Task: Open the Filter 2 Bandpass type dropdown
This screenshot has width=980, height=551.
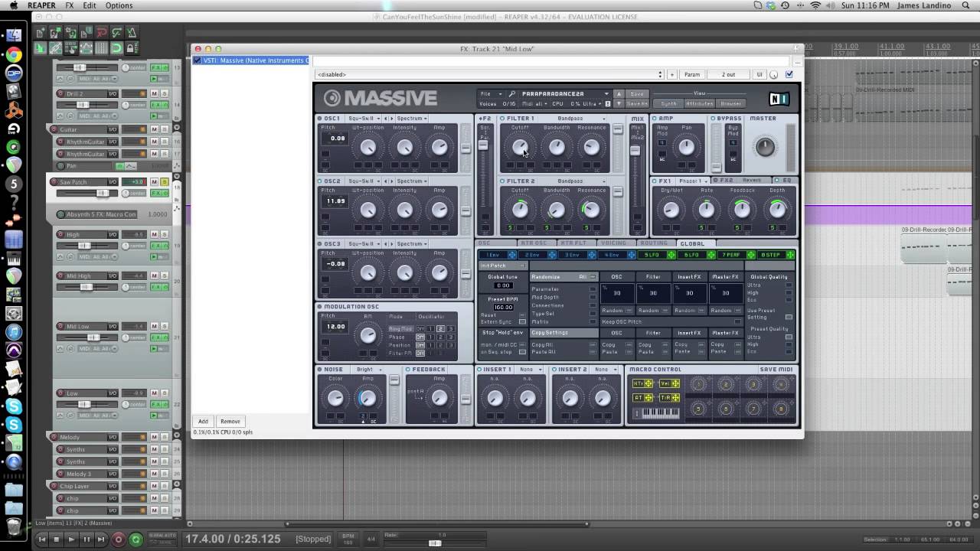Action: point(582,181)
